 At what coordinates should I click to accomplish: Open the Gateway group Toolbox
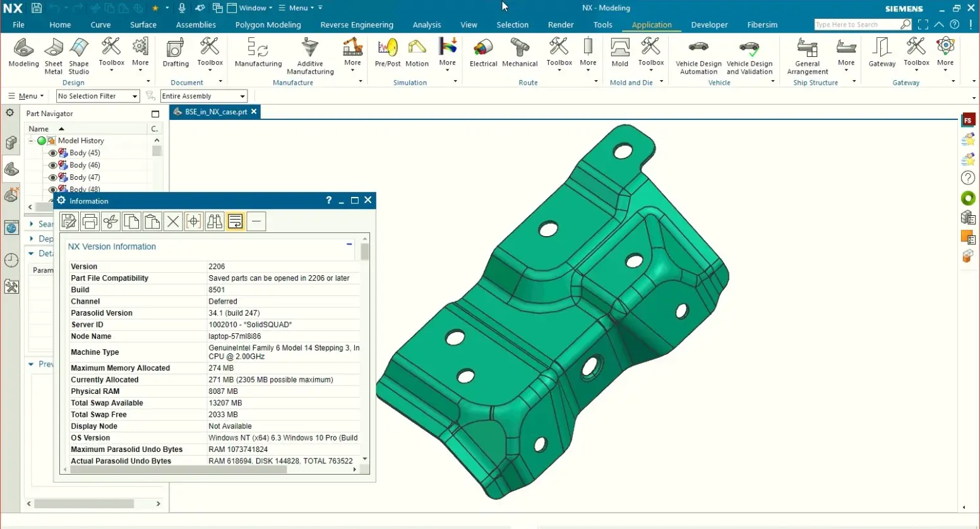click(x=916, y=53)
